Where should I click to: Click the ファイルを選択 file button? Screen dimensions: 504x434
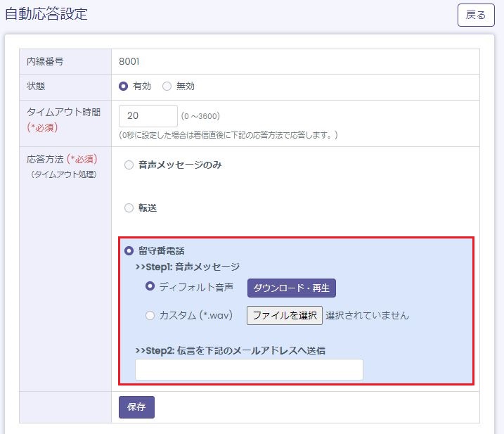(284, 315)
